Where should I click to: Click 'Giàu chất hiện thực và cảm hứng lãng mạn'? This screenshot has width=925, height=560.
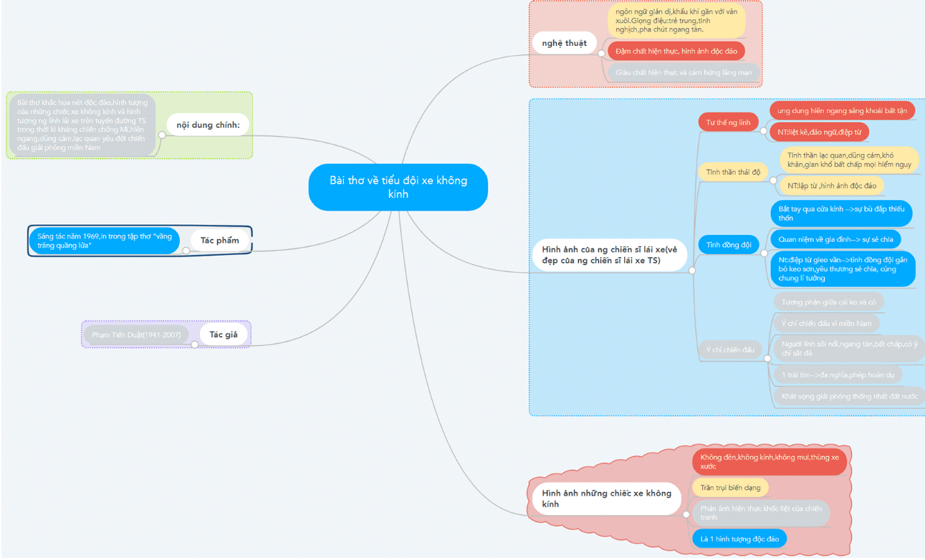pyautogui.click(x=684, y=72)
